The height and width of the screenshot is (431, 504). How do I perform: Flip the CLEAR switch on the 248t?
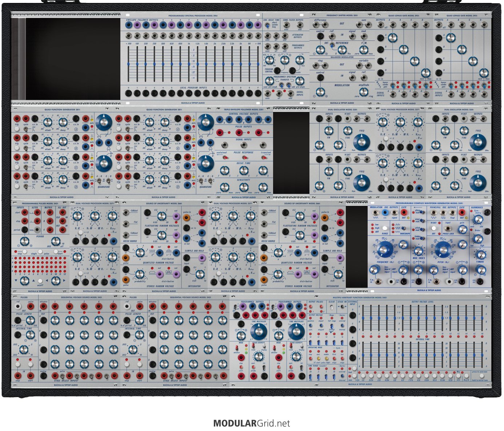click(x=332, y=307)
